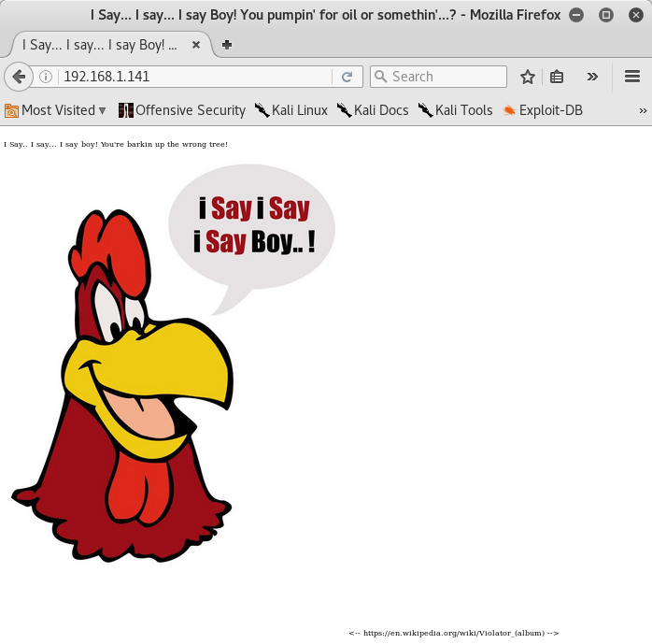Open the Kali Docs bookmark
Image resolution: width=652 pixels, height=644 pixels.
click(373, 110)
